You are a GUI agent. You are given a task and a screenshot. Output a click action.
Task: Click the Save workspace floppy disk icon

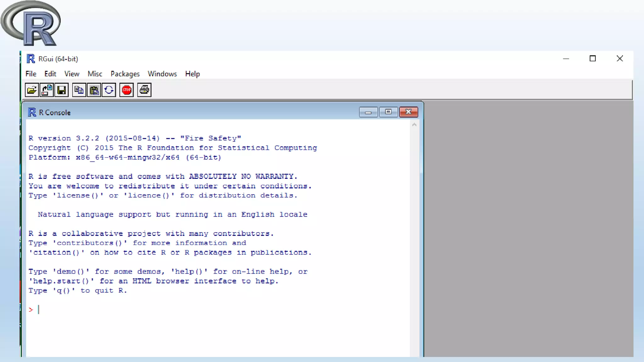[62, 90]
